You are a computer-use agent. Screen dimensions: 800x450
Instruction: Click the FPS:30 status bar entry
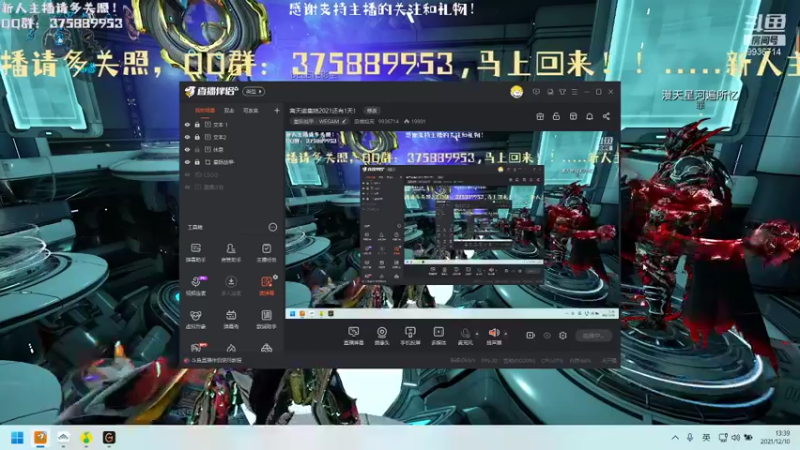(x=489, y=361)
